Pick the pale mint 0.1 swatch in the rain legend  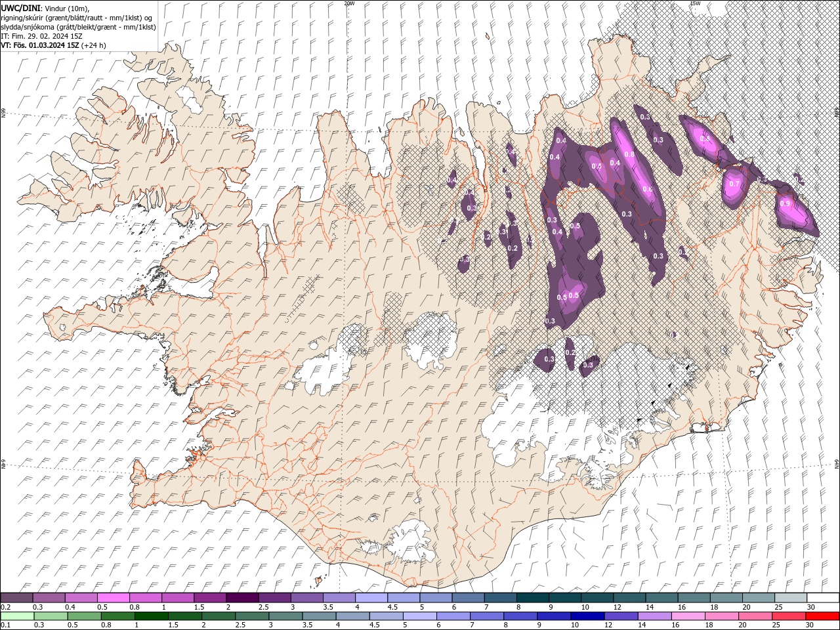coord(17,616)
